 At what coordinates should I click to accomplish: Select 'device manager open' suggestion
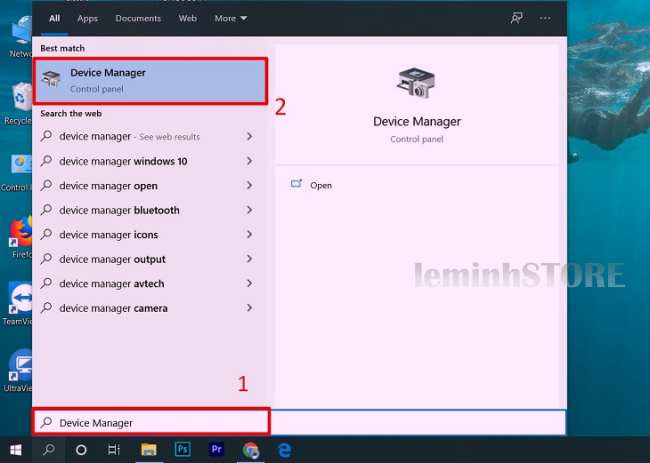click(148, 185)
